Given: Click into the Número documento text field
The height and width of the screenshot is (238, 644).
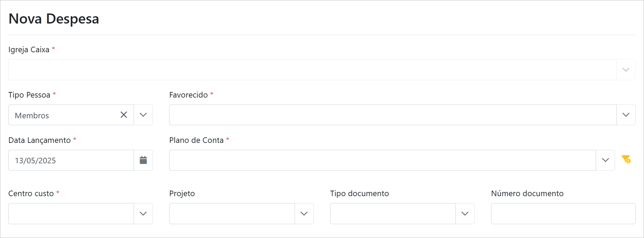Looking at the screenshot, I should [563, 214].
